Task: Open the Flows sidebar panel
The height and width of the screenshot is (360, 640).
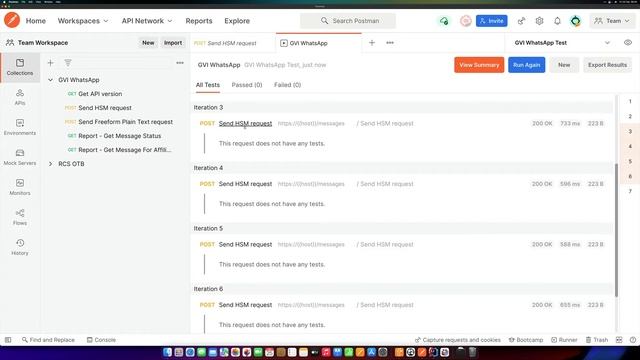Action: tap(20, 217)
